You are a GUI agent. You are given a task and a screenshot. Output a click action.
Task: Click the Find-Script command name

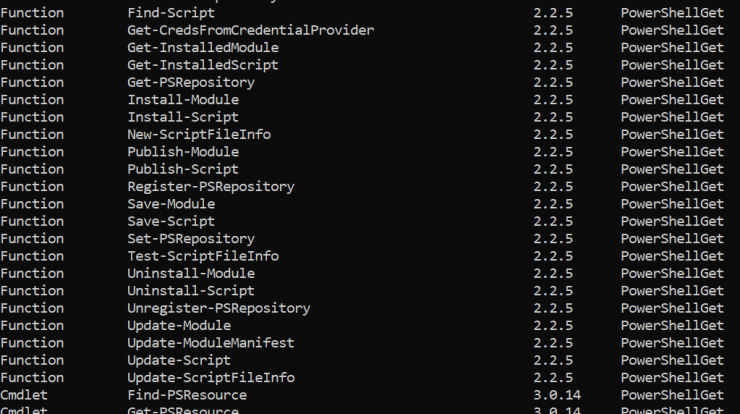[x=171, y=13]
